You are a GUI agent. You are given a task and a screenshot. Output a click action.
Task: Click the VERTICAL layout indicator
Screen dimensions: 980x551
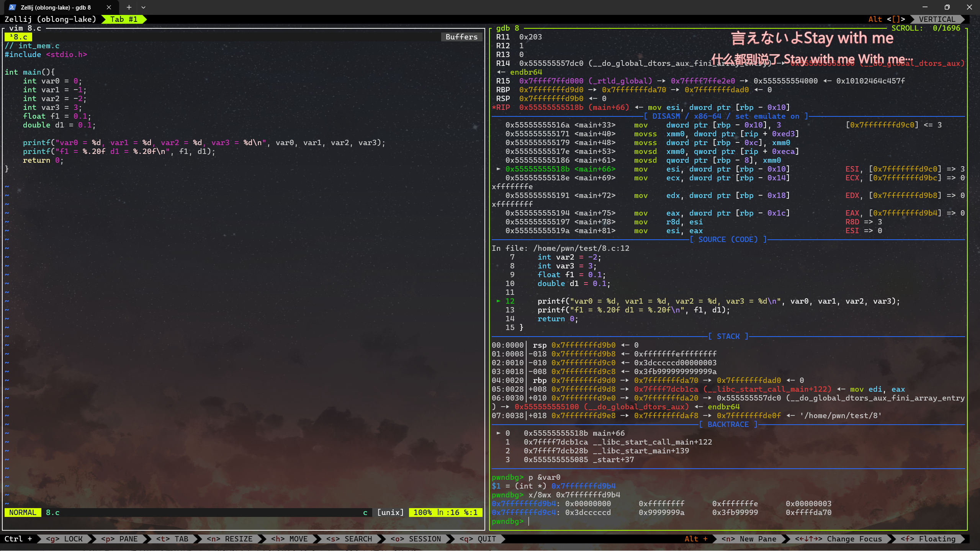(x=937, y=19)
